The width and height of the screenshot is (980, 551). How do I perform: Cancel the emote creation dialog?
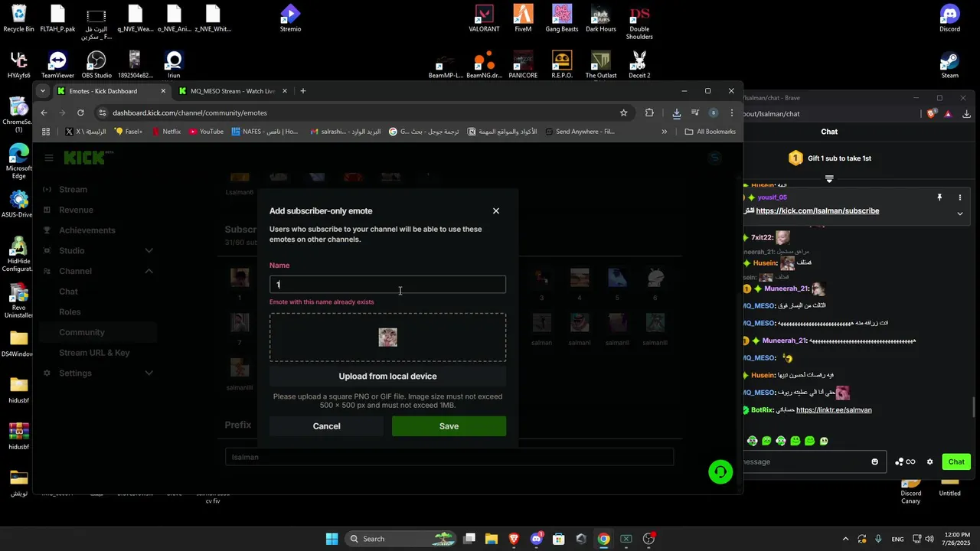tap(326, 426)
